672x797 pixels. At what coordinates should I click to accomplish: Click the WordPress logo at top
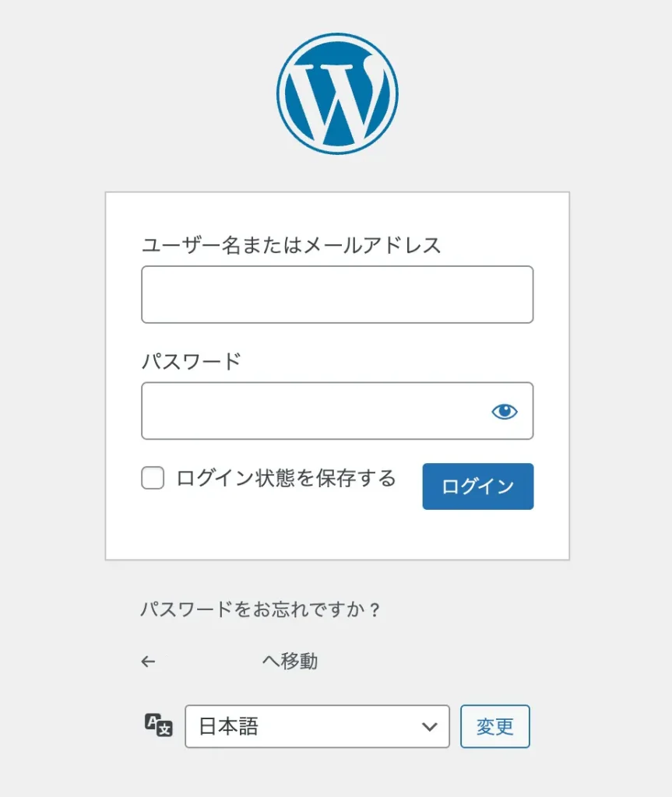337,94
